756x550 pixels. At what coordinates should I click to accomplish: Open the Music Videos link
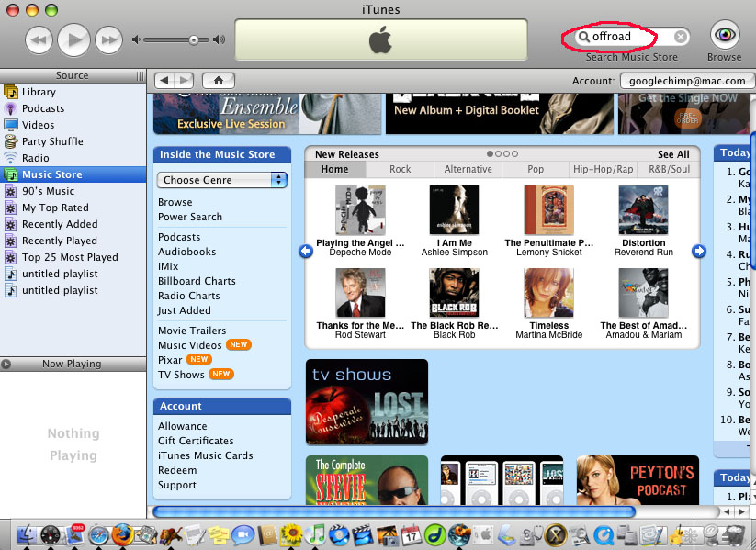(190, 345)
